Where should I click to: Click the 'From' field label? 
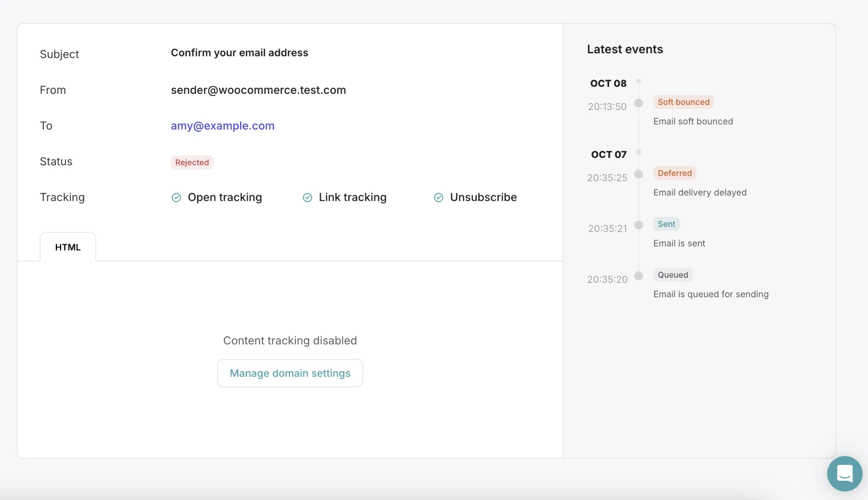(x=53, y=90)
